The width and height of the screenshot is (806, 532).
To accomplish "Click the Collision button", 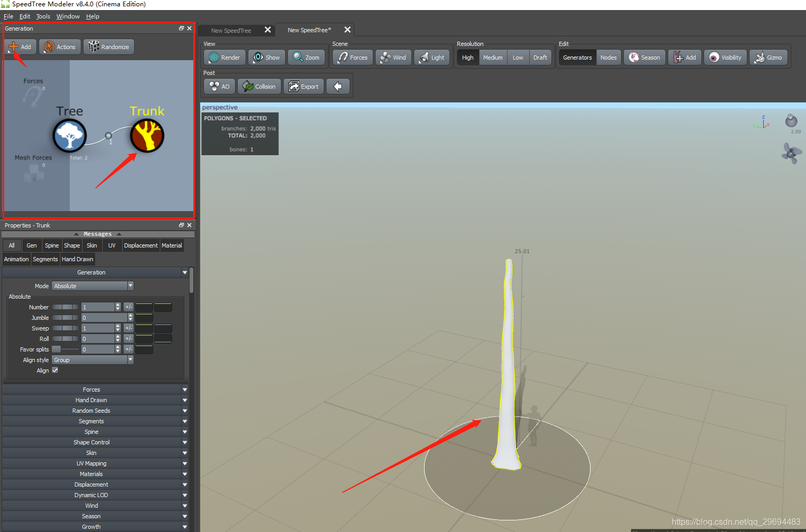I will pyautogui.click(x=259, y=87).
